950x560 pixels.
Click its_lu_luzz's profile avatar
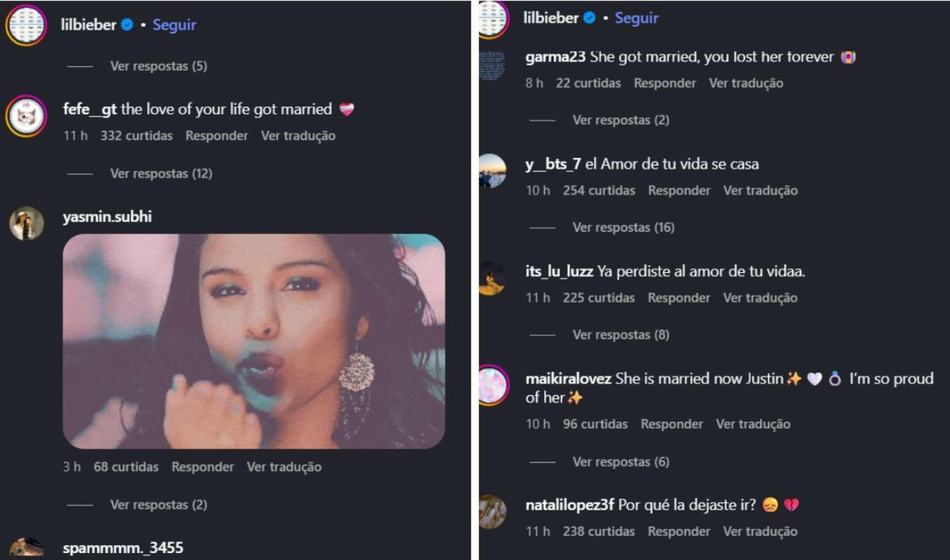(x=492, y=278)
